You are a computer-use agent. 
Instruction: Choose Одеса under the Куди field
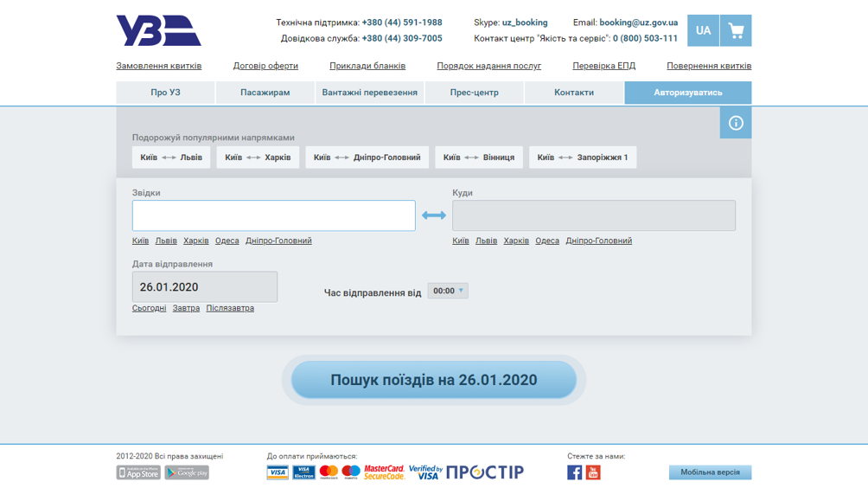click(x=547, y=241)
